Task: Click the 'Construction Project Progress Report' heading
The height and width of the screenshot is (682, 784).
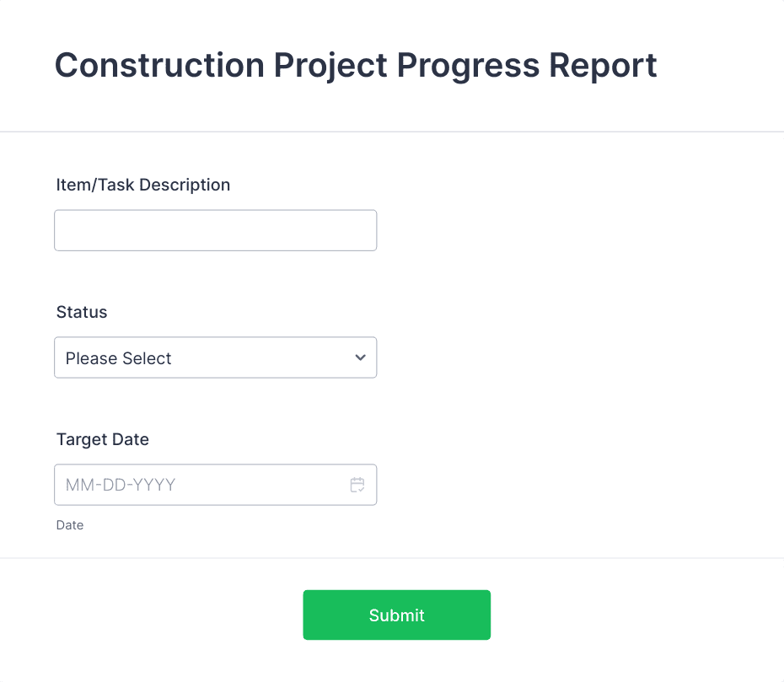Action: click(x=356, y=66)
